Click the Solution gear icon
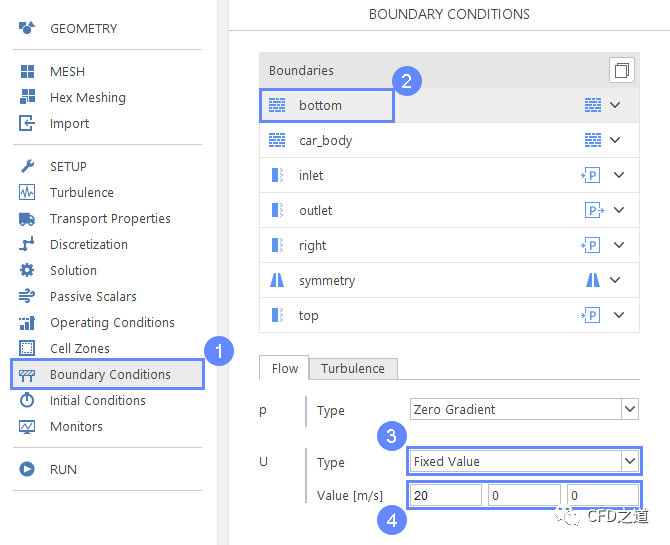 click(28, 270)
